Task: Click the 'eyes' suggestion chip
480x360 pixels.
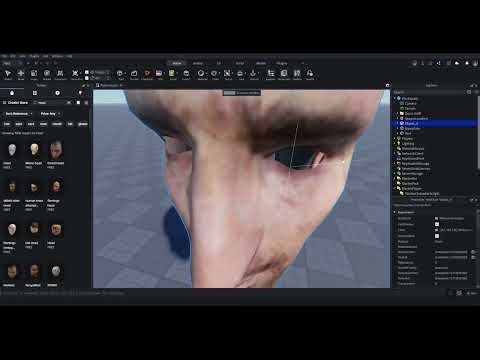Action: pyautogui.click(x=19, y=124)
